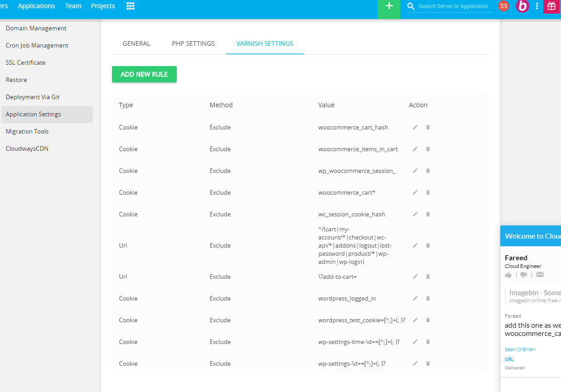Click the envelope email transcript icon
Screen dimensions: 561x392
[x=540, y=275]
